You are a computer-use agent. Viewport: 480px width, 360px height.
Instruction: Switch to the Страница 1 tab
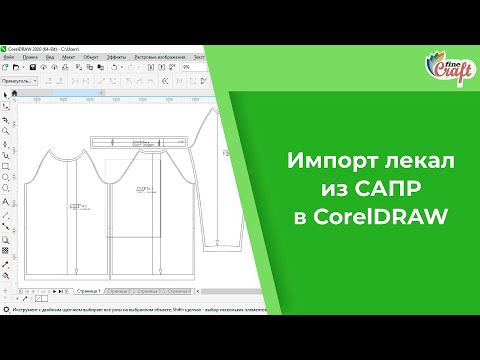click(x=88, y=291)
